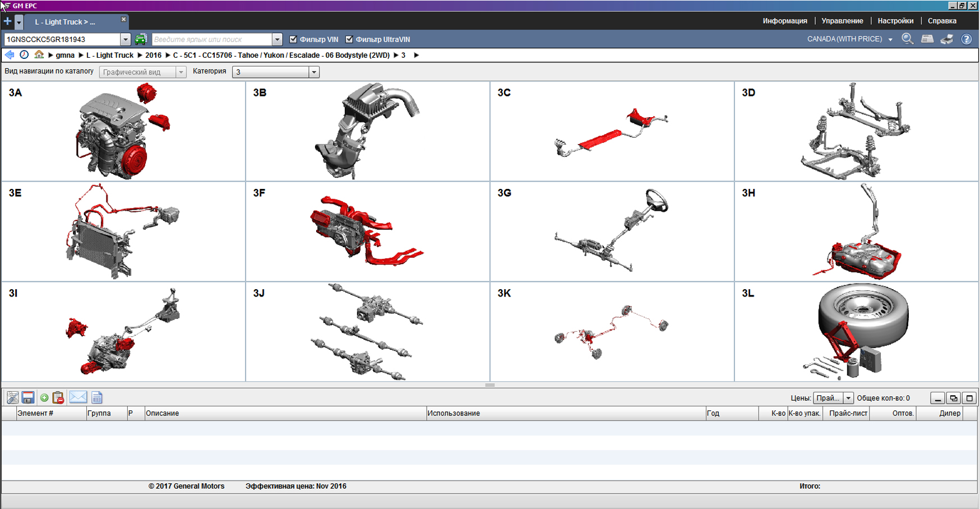Image resolution: width=980 pixels, height=509 pixels.
Task: Click the magnifying glass search icon
Action: coord(907,39)
